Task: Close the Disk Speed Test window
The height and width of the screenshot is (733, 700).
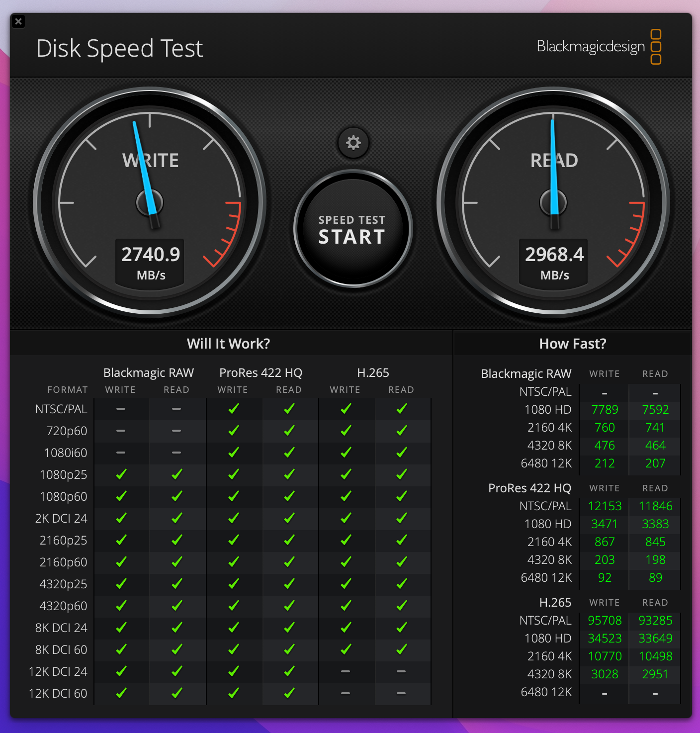Action: point(18,21)
